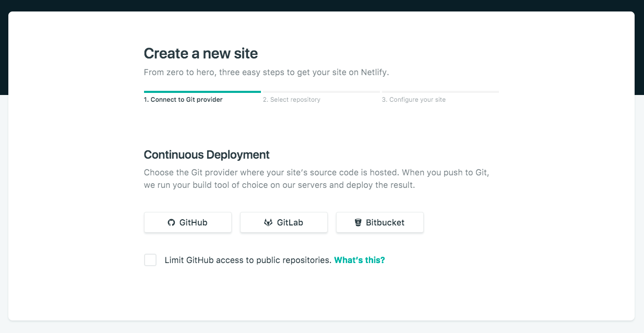644x333 pixels.
Task: Click the GitLab fox logo icon
Action: pyautogui.click(x=268, y=222)
